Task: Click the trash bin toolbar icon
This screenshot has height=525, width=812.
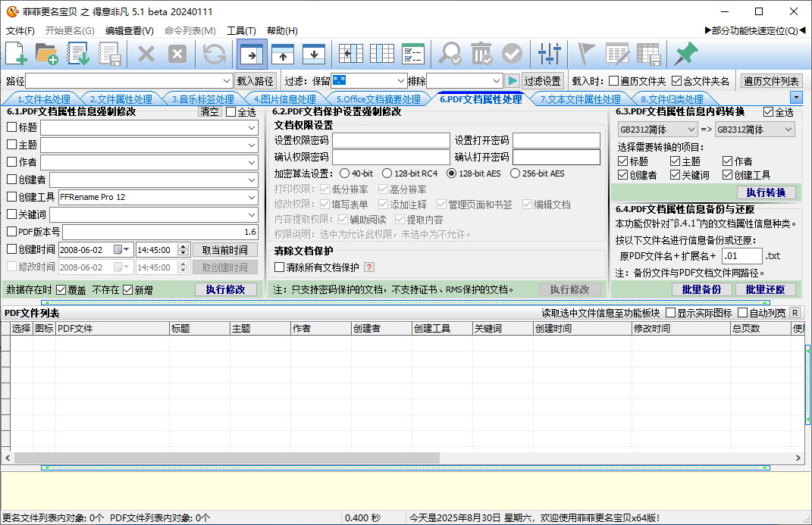Action: coord(481,54)
